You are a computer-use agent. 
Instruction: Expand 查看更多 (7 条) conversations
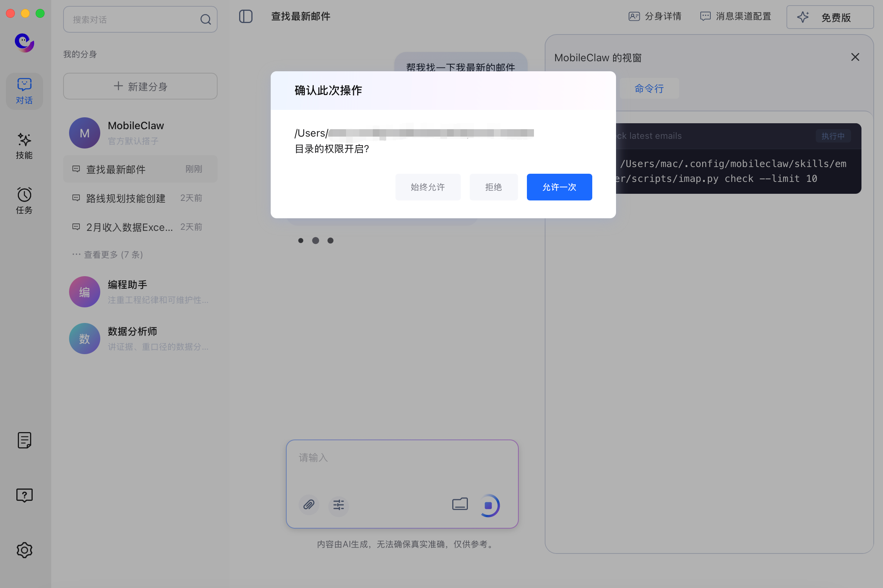click(108, 255)
